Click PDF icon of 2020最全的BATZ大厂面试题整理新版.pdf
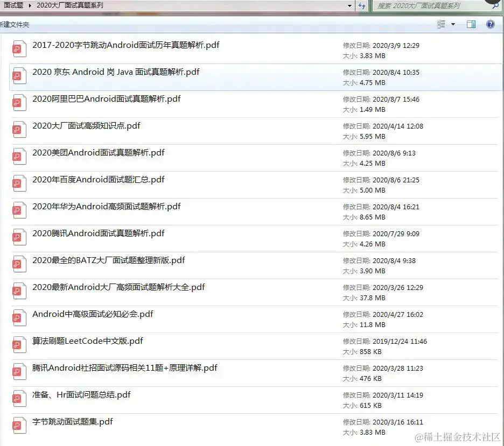Screen dimensions: 504x446 19,264
